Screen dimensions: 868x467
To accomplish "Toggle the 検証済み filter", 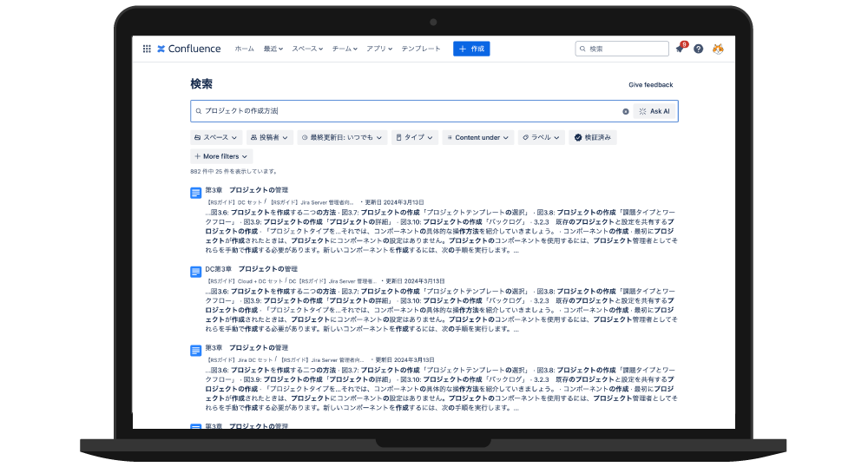I will pyautogui.click(x=592, y=137).
